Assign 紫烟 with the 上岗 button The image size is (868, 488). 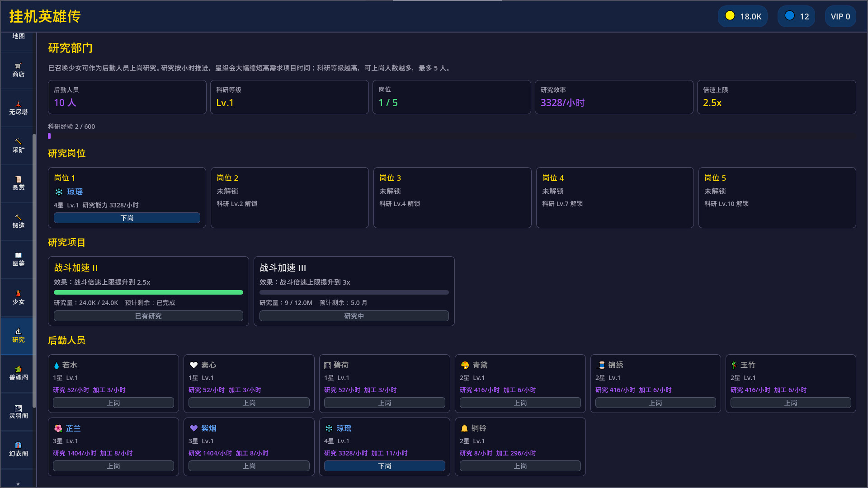[249, 466]
